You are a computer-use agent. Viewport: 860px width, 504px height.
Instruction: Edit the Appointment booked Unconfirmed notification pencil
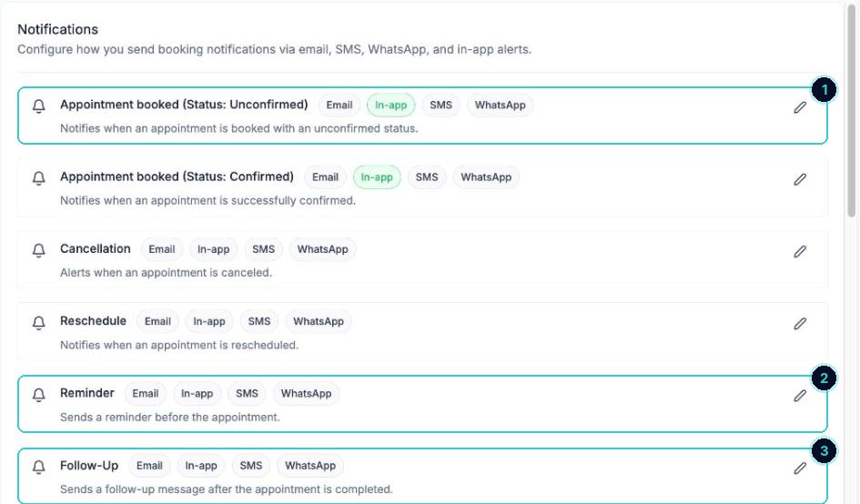tap(800, 107)
